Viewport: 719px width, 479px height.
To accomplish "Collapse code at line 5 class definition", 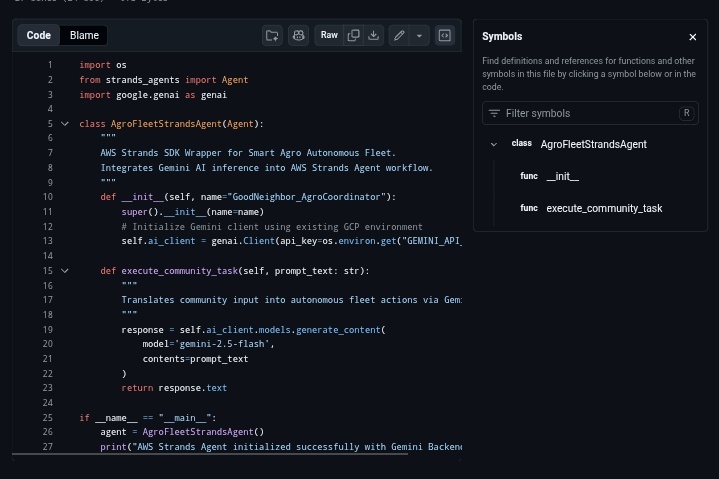I will pos(65,124).
